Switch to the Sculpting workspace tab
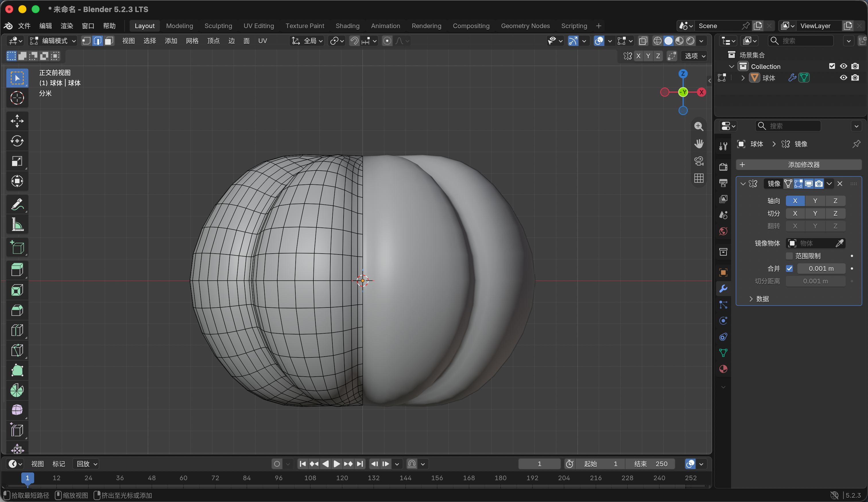This screenshot has height=502, width=868. tap(218, 26)
